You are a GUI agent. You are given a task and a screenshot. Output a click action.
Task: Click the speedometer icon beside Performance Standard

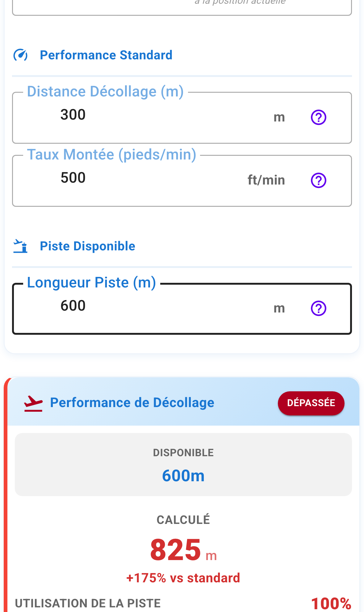pyautogui.click(x=20, y=55)
